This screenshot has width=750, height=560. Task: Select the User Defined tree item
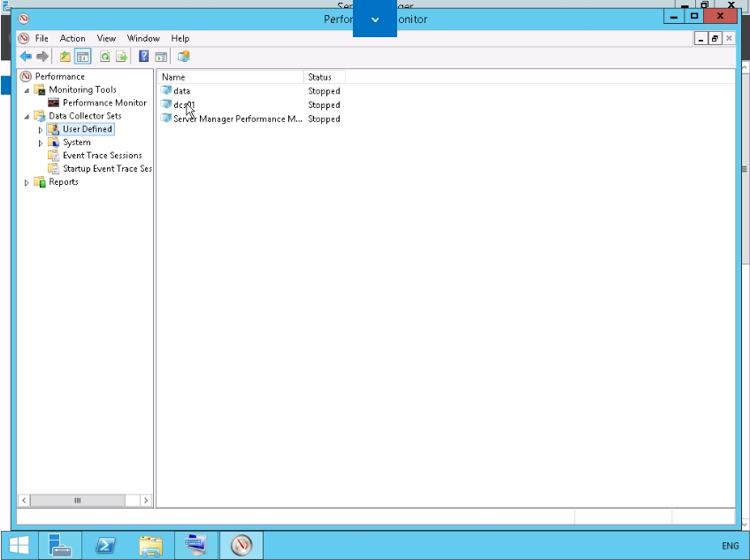(x=88, y=129)
